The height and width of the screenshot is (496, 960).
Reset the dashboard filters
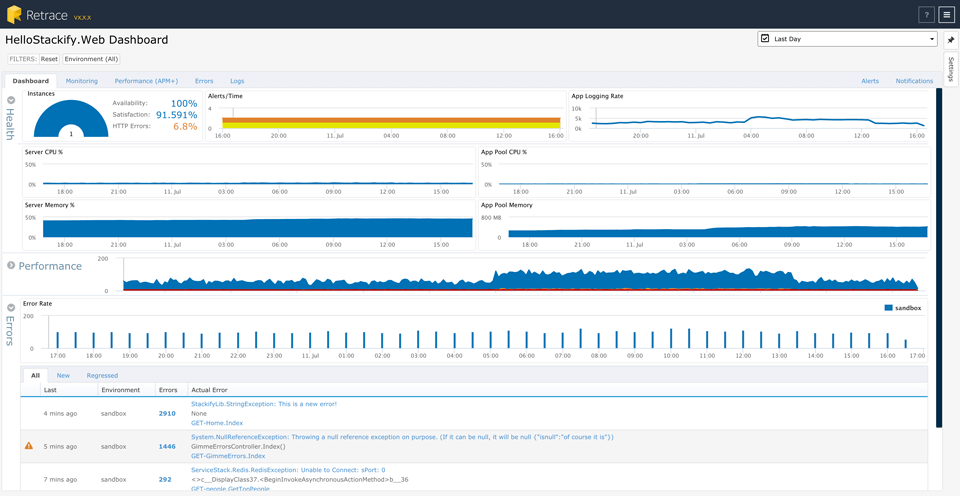coord(49,59)
